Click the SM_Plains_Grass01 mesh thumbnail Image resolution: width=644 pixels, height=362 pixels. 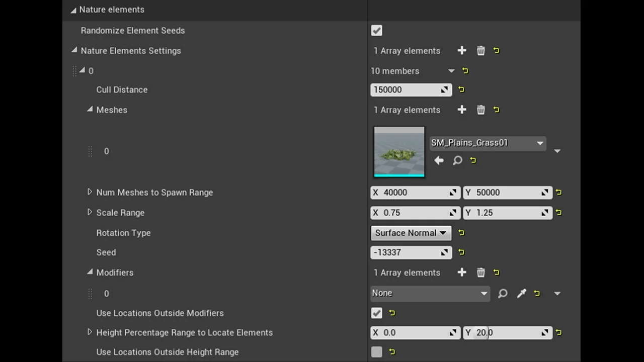(399, 151)
